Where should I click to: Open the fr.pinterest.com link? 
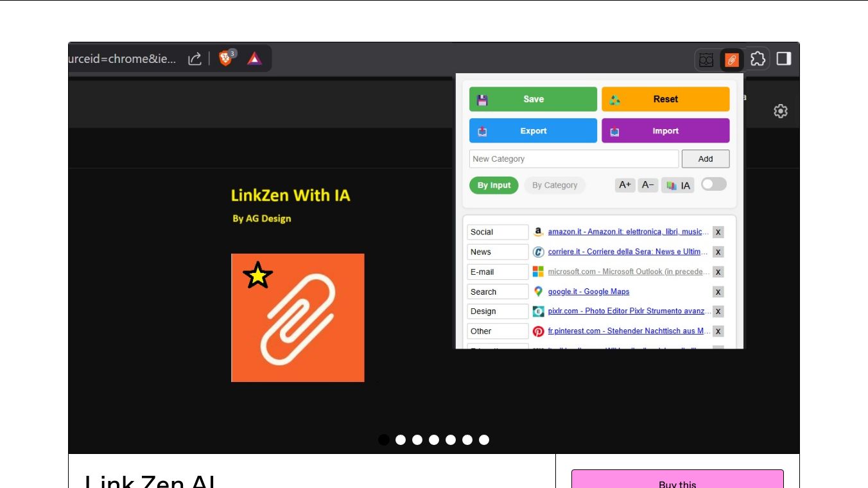(x=629, y=331)
